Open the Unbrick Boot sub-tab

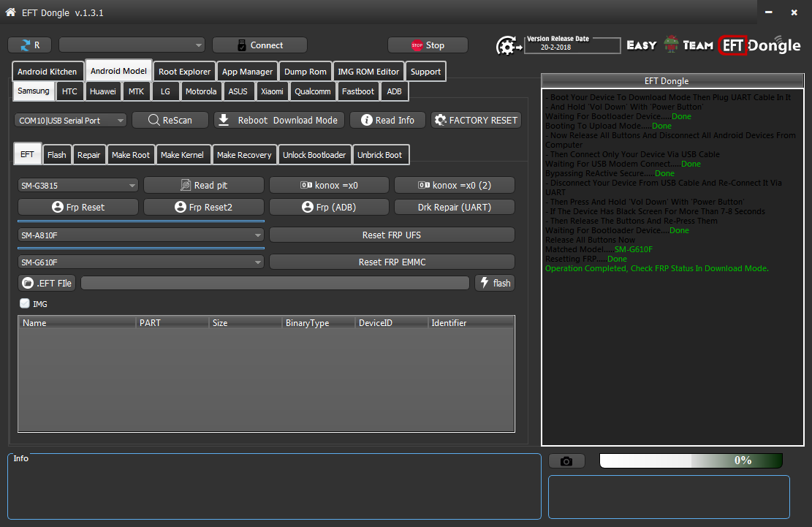[379, 155]
